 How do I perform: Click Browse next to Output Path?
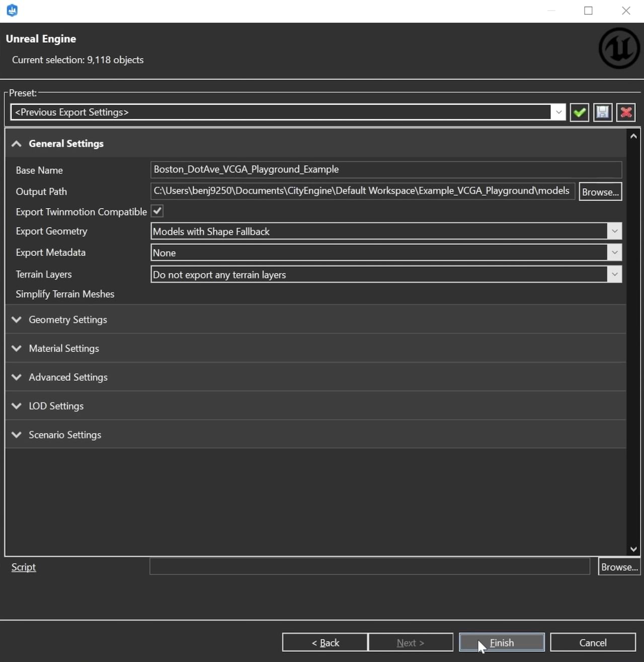click(600, 192)
